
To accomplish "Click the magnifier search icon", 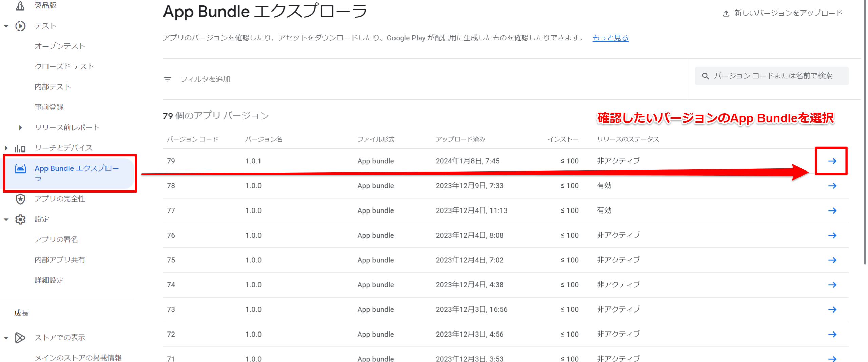I will (705, 76).
